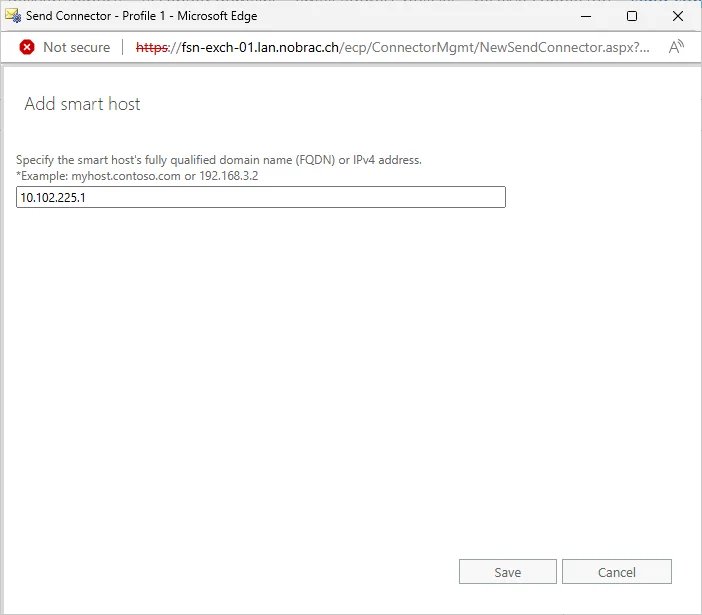Click the 192.168.3.2 example address text
The height and width of the screenshot is (615, 702).
click(x=229, y=175)
